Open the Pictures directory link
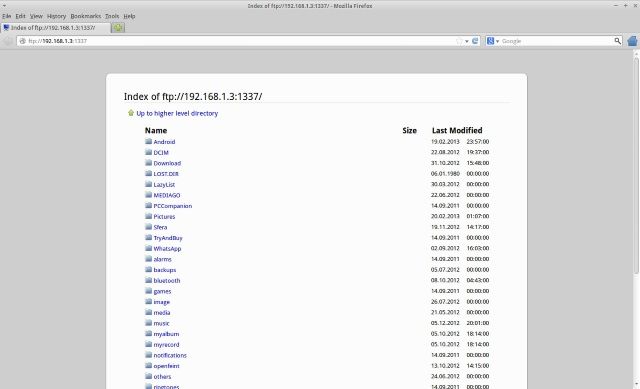 [x=164, y=216]
